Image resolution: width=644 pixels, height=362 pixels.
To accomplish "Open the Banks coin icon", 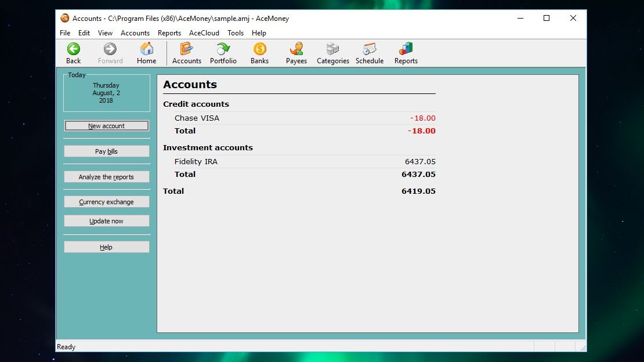I will click(x=259, y=49).
